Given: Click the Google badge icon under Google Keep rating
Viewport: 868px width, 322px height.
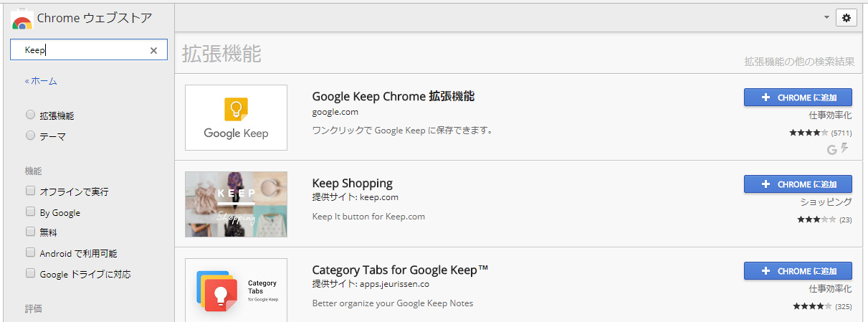Looking at the screenshot, I should coord(832,149).
